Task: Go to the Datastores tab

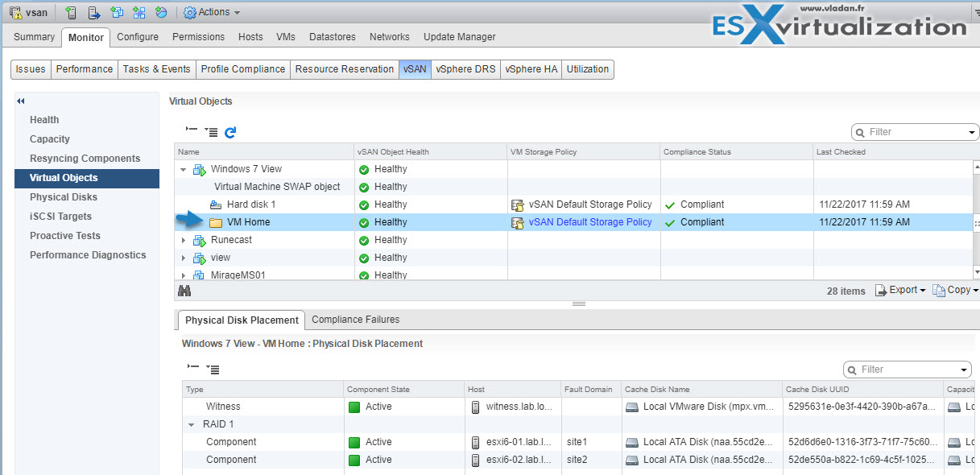Action: tap(333, 37)
